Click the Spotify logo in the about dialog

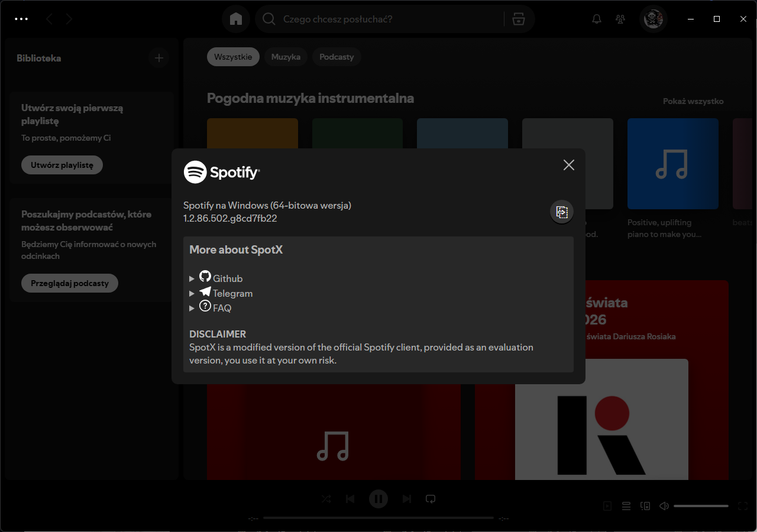(x=222, y=172)
